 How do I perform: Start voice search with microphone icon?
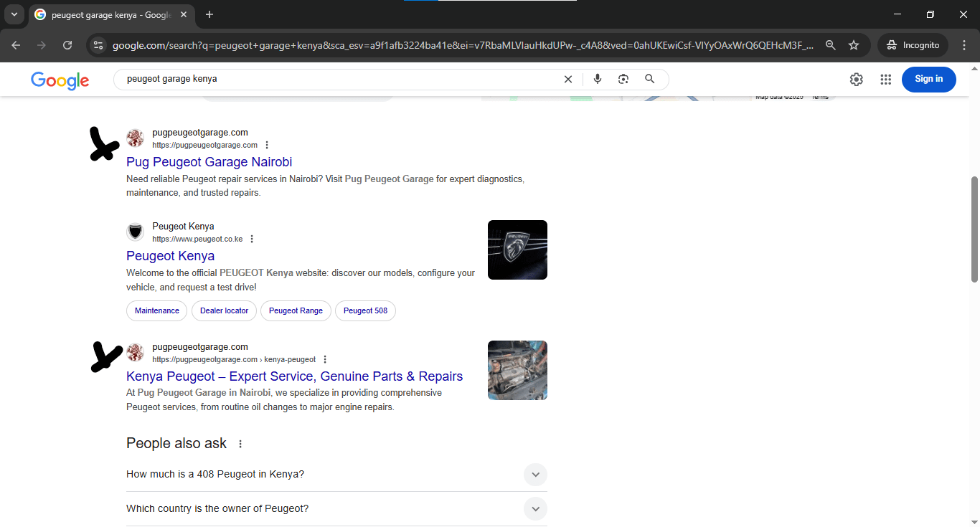(598, 79)
